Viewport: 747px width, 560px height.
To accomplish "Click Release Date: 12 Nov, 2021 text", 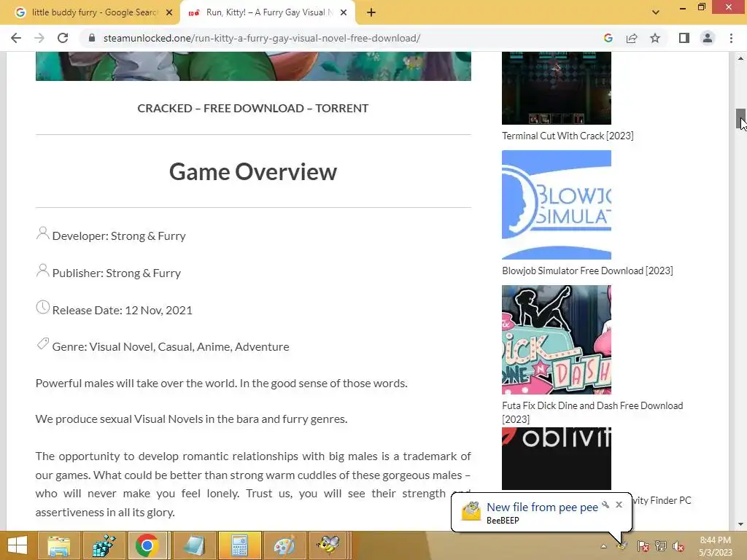I will point(122,310).
